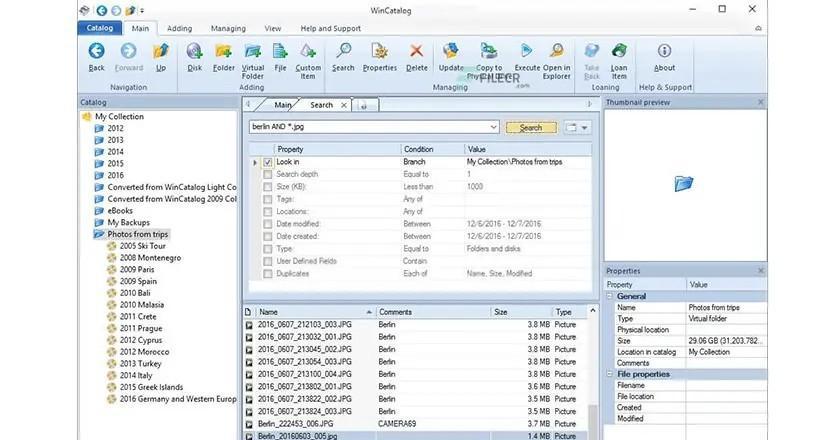Select 2009 Paris in catalog tree
The width and height of the screenshot is (836, 440).
pos(137,269)
